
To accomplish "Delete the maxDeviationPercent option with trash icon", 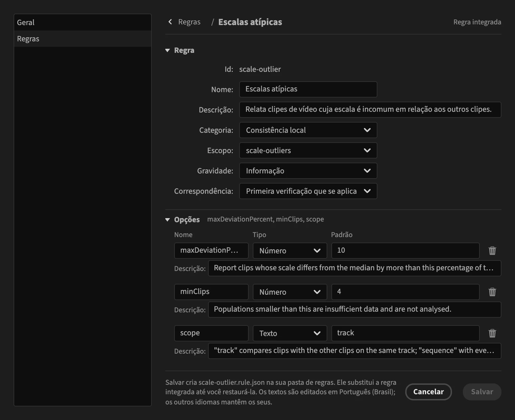I will (492, 251).
